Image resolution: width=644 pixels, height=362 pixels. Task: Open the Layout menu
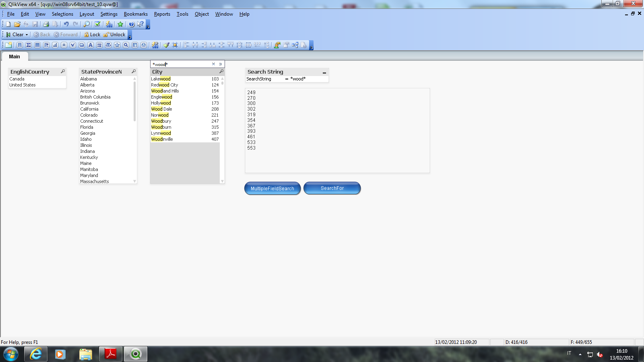[87, 14]
